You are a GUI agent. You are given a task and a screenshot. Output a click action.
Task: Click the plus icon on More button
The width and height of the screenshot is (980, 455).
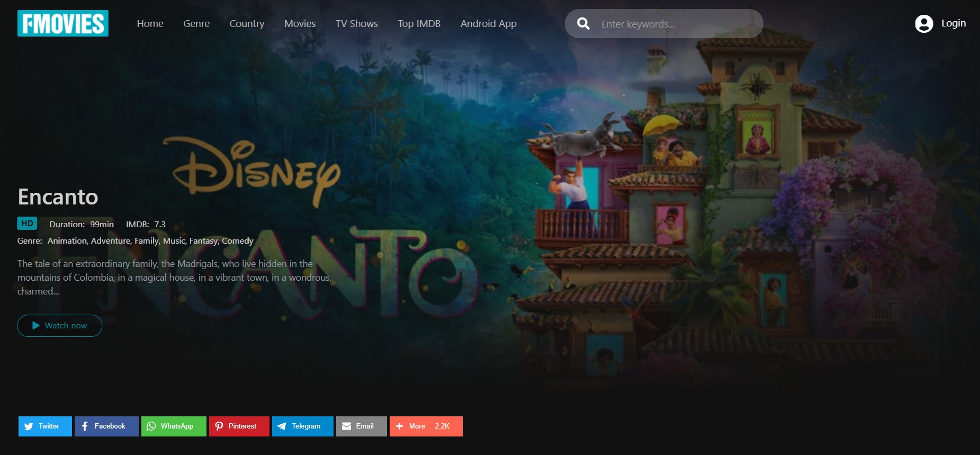[400, 426]
